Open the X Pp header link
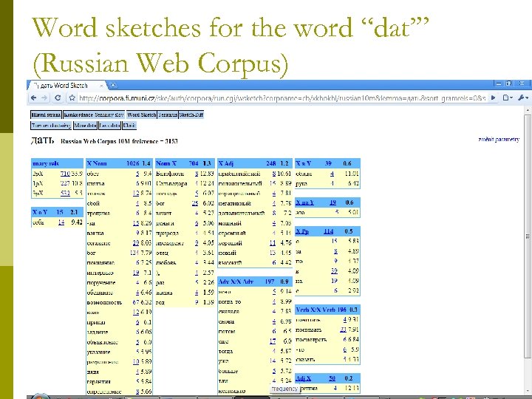Viewport: 532px width, 399px height. click(x=302, y=231)
